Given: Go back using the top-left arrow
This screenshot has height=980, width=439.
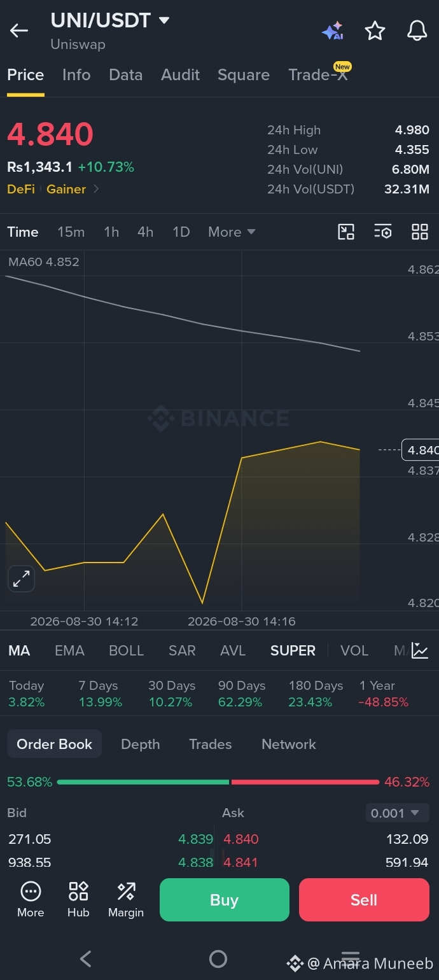Looking at the screenshot, I should (x=19, y=31).
